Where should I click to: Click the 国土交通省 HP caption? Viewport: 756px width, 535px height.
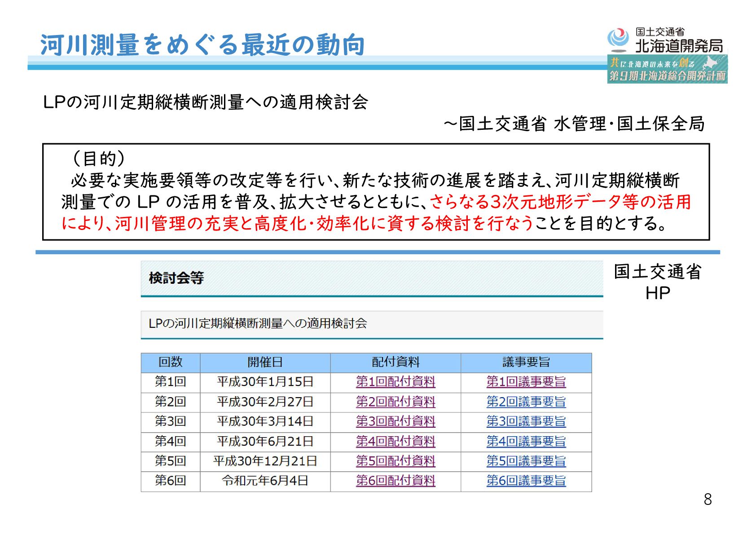click(658, 282)
